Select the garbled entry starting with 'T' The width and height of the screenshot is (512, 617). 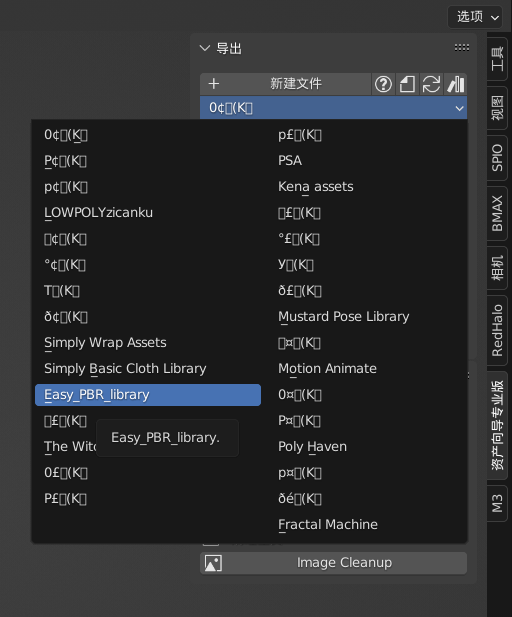click(148, 291)
